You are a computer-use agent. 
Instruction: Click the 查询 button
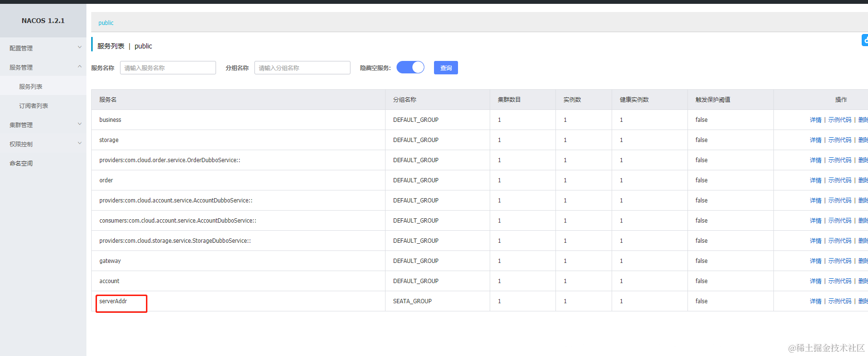tap(446, 68)
